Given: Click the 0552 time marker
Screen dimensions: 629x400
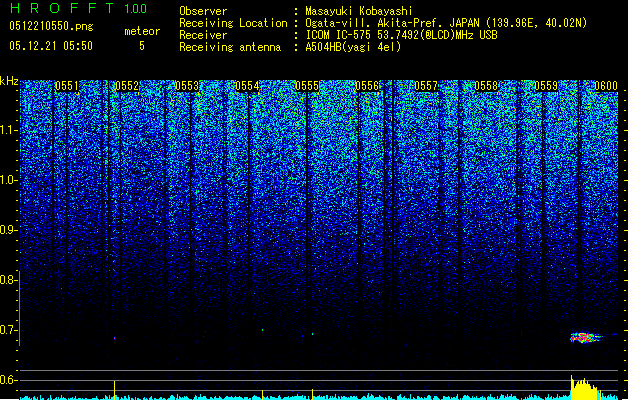Looking at the screenshot, I should (x=127, y=86).
